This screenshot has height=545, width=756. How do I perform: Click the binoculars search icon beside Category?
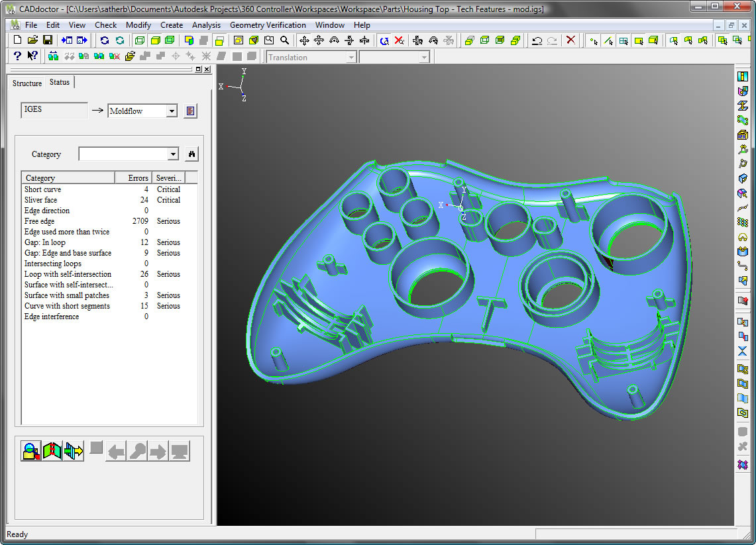(191, 154)
